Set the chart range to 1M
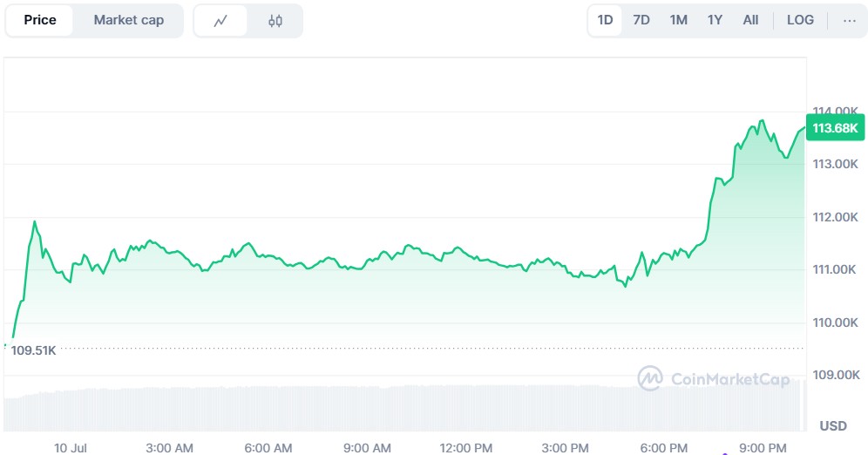The width and height of the screenshot is (868, 455). pyautogui.click(x=678, y=20)
